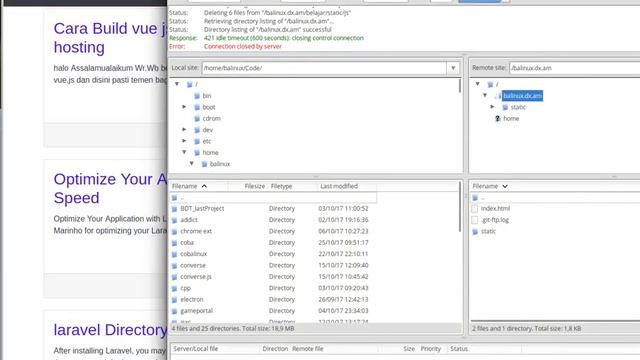This screenshot has height=360, width=640.
Task: Collapse the remote root '/' tree node
Action: pos(478,84)
